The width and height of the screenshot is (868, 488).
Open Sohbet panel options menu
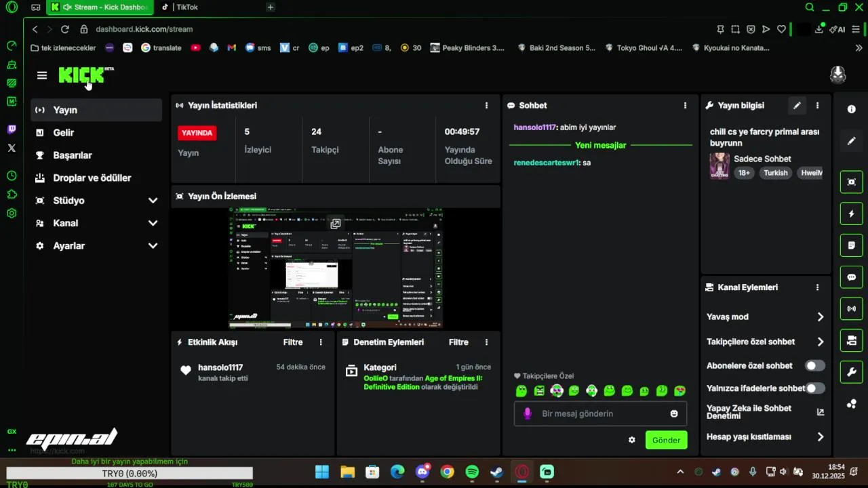click(x=685, y=105)
